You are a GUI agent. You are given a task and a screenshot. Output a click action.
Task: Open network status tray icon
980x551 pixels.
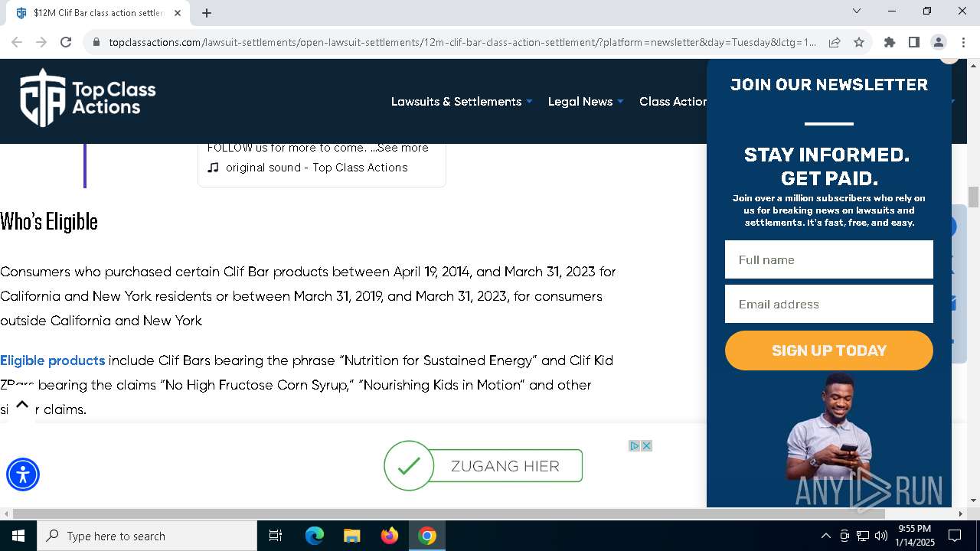(863, 536)
